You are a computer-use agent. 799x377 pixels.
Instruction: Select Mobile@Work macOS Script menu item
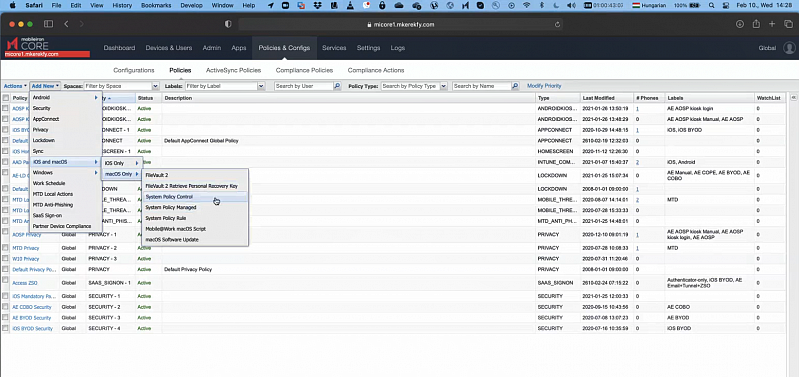pos(195,229)
